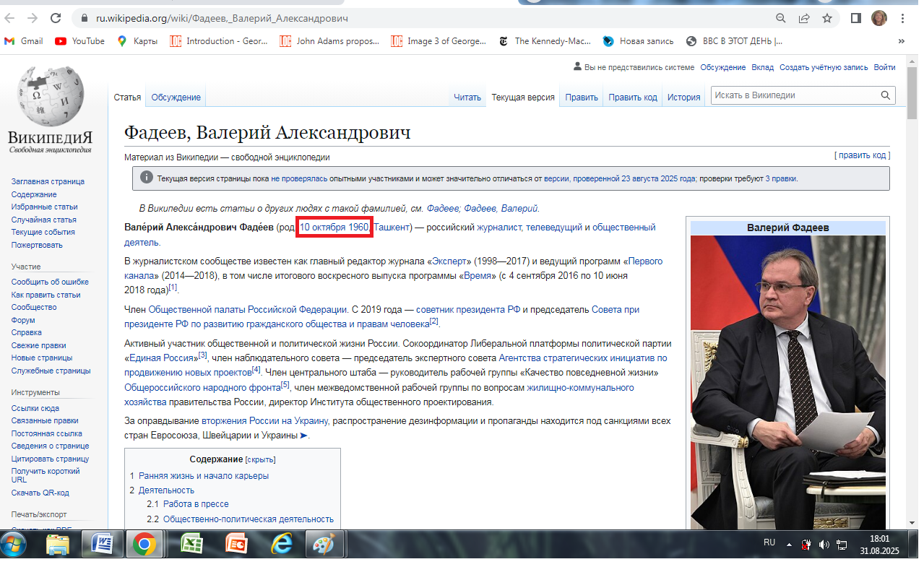924x567 pixels.
Task: Collapse the contents with скрыть
Action: click(x=261, y=459)
